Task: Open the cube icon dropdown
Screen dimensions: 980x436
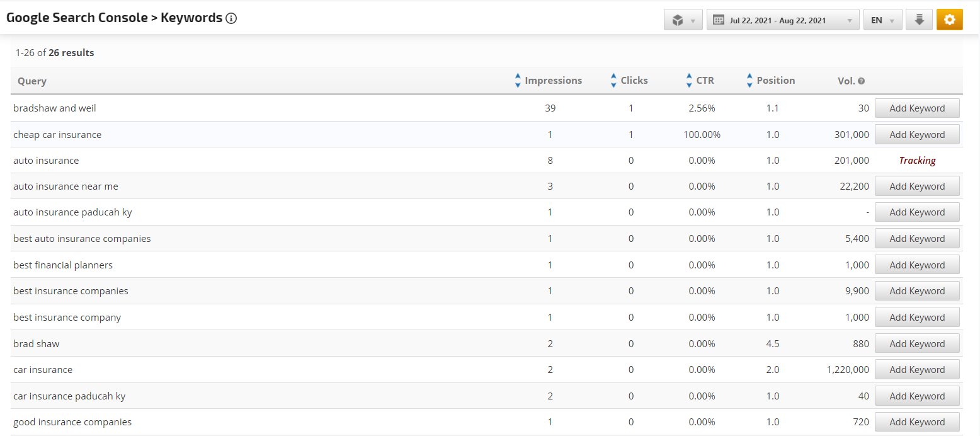Action: [683, 20]
